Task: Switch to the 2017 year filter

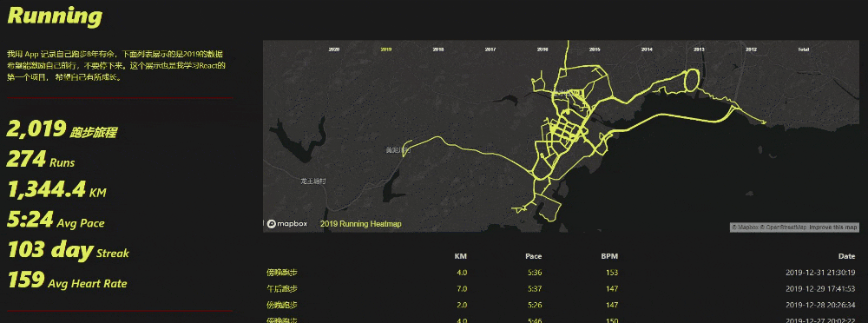Action: (x=490, y=49)
